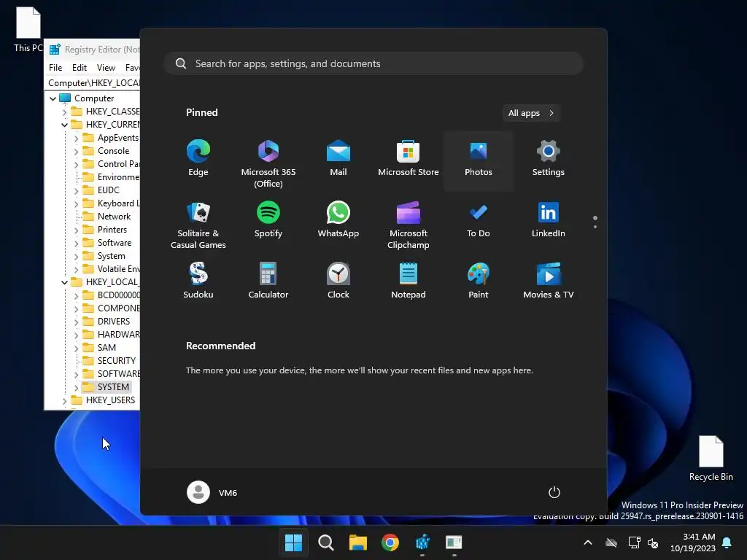Screen dimensions: 747x560
Task: Open taskbar Search
Action: point(326,542)
